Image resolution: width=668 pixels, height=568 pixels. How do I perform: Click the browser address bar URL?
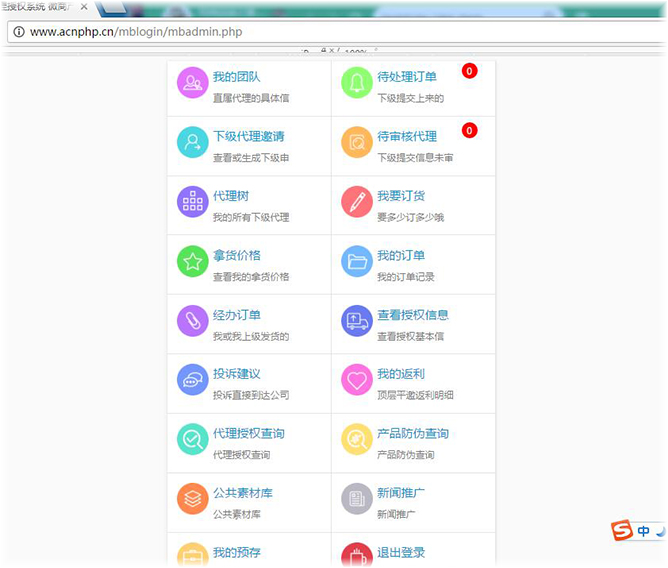136,32
